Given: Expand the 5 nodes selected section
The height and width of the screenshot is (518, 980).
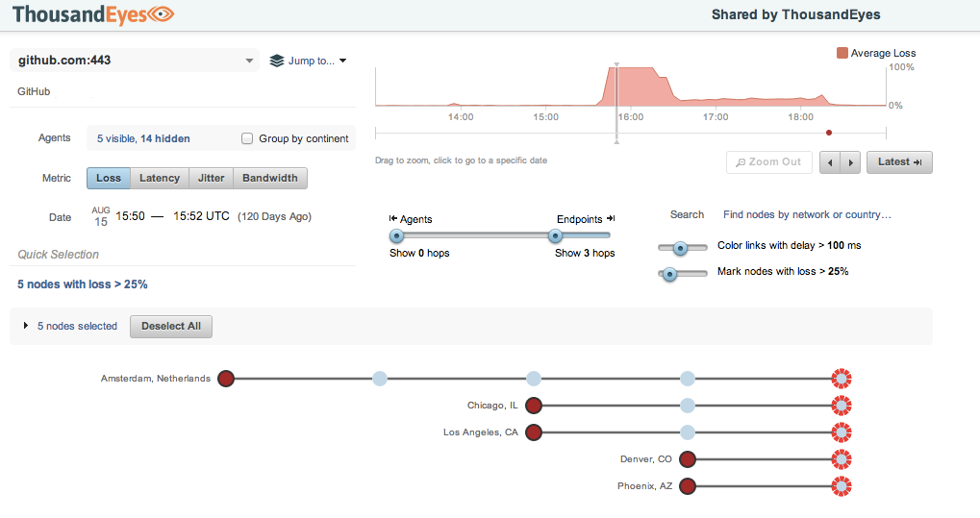Looking at the screenshot, I should click(x=25, y=327).
